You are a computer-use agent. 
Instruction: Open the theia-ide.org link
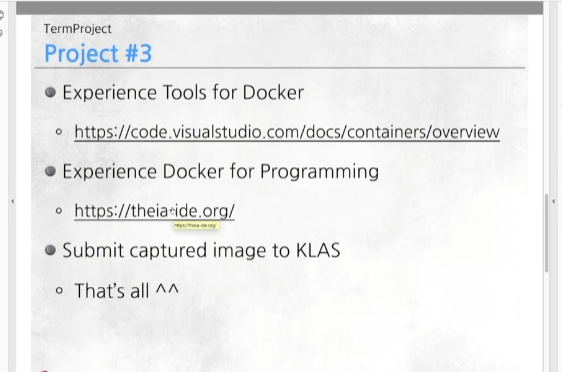pos(154,211)
